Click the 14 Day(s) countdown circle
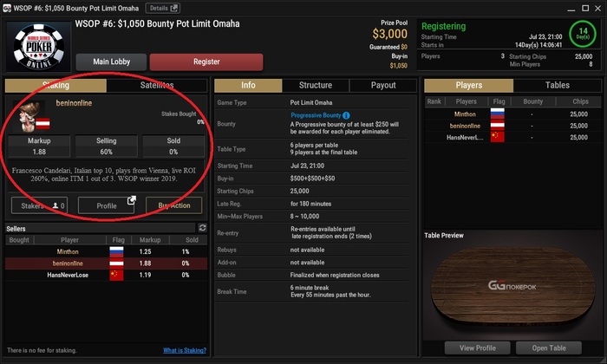This screenshot has width=607, height=364. tap(583, 33)
